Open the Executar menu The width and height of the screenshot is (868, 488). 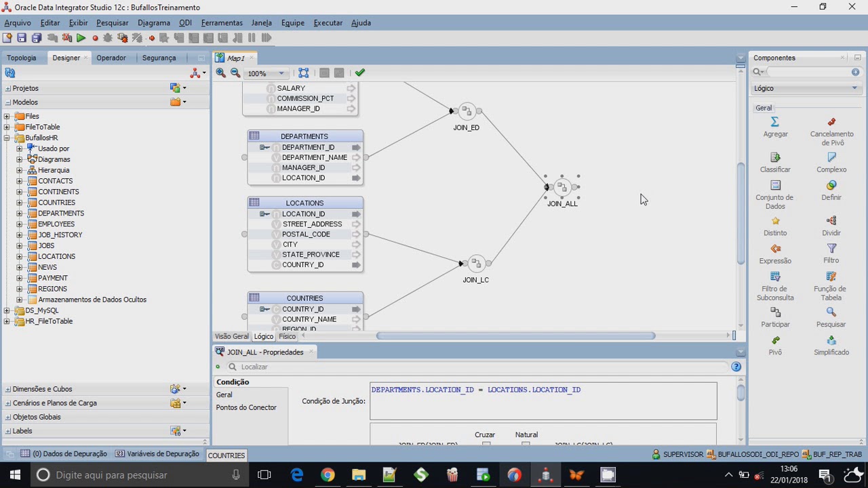(x=328, y=22)
